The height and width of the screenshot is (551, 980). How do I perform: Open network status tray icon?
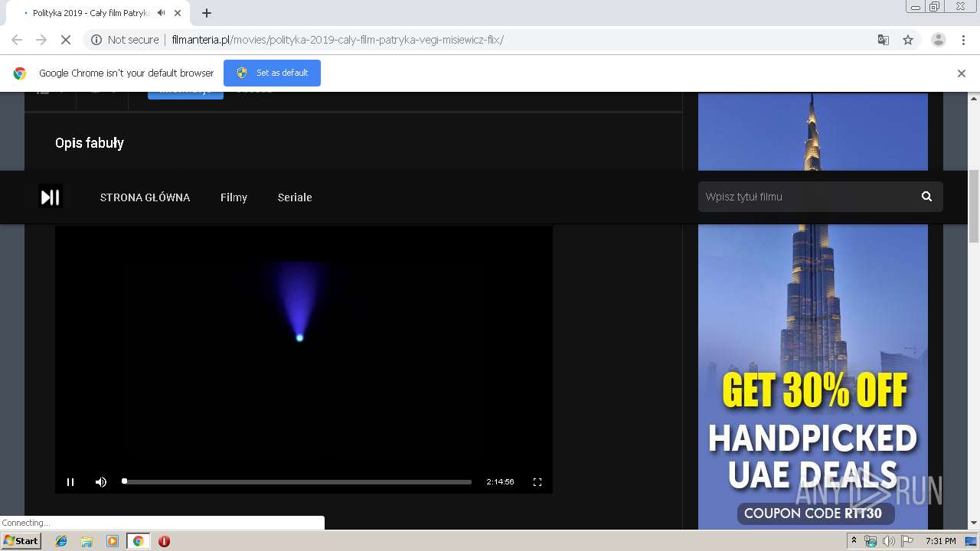871,541
